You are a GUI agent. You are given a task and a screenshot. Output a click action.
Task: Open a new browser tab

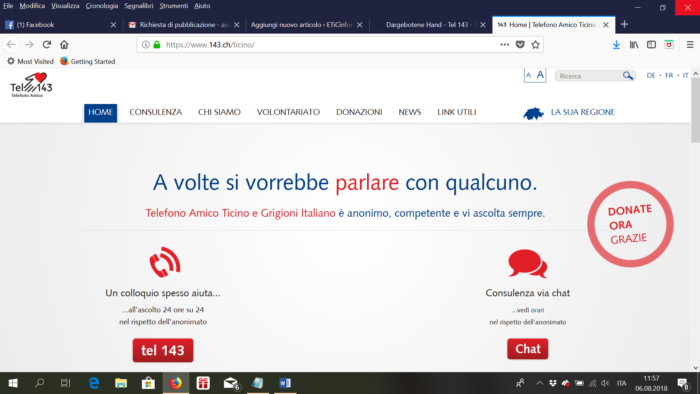pyautogui.click(x=624, y=25)
